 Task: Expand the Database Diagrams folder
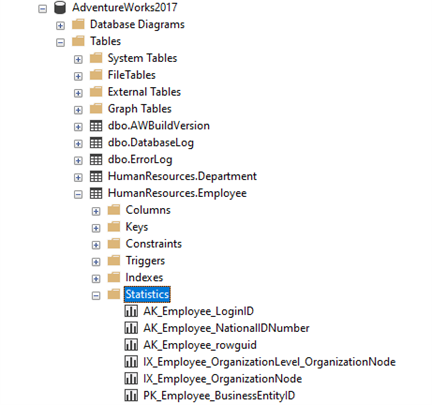(60, 25)
